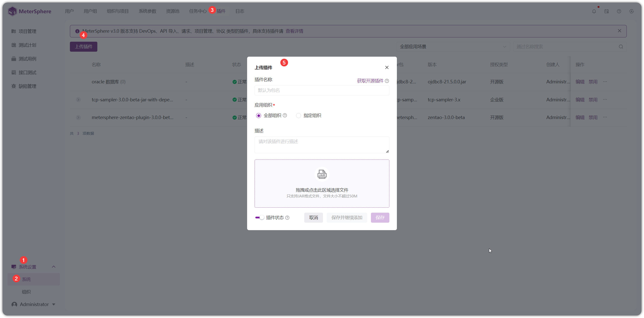The width and height of the screenshot is (644, 318).
Task: Click the JAR file upload icon
Action: pos(322,174)
